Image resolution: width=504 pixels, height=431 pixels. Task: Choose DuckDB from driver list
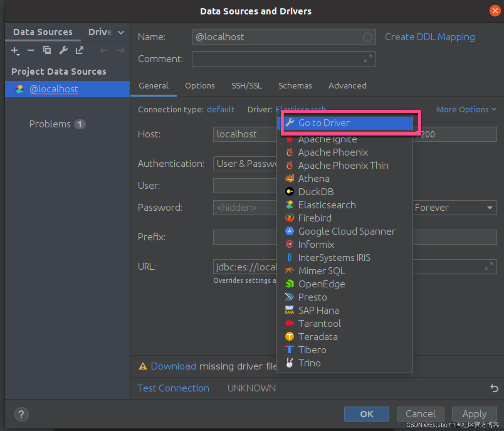tap(345, 192)
